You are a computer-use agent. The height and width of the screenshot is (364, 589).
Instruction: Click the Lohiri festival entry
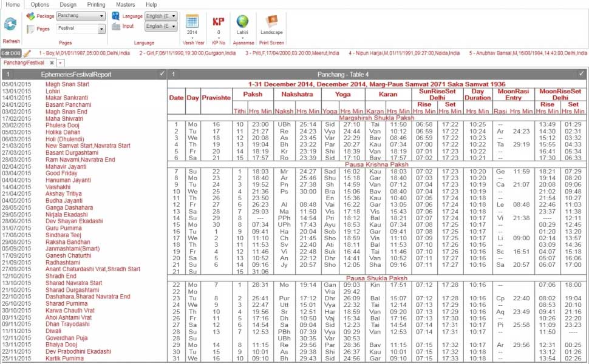tap(53, 91)
